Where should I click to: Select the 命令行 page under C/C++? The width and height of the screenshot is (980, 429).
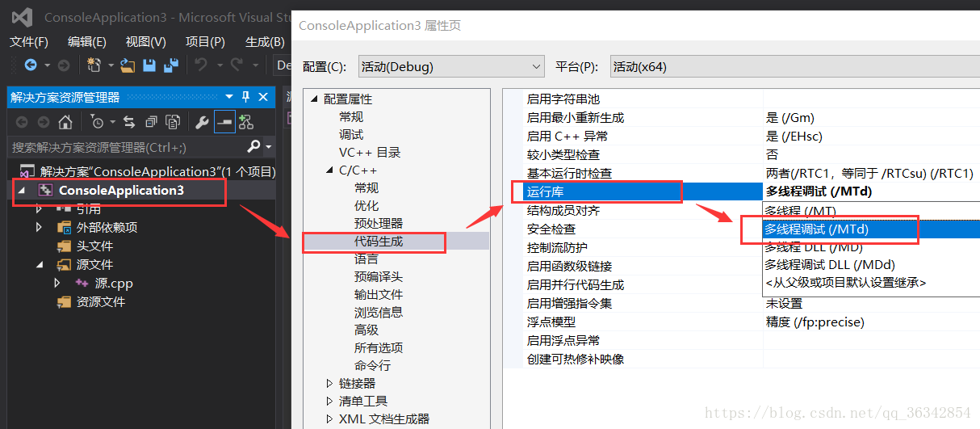(x=372, y=365)
